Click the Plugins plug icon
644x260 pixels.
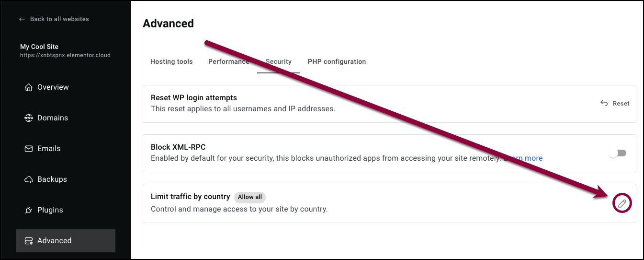pos(28,210)
